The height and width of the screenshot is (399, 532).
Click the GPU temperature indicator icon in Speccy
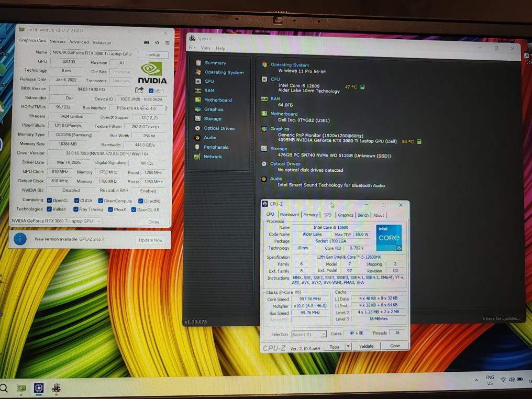[419, 141]
